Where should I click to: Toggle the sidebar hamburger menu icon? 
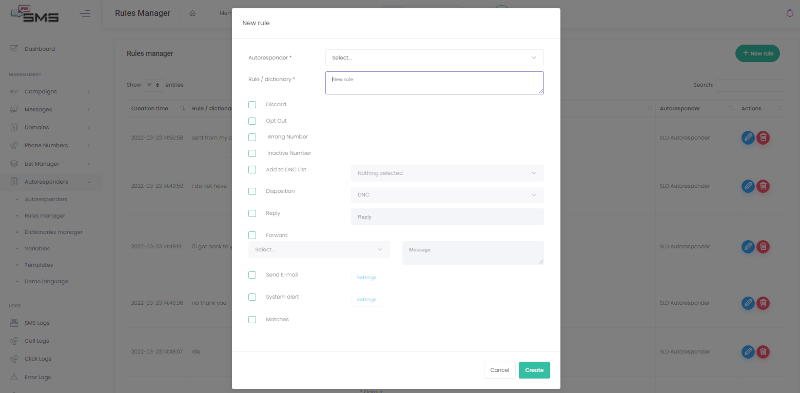tap(85, 13)
